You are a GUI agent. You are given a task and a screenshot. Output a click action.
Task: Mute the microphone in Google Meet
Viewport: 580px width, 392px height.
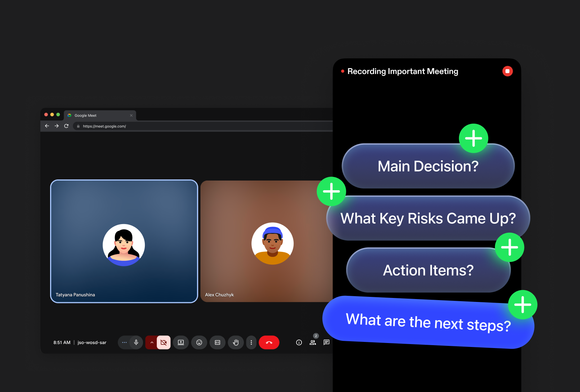point(136,342)
